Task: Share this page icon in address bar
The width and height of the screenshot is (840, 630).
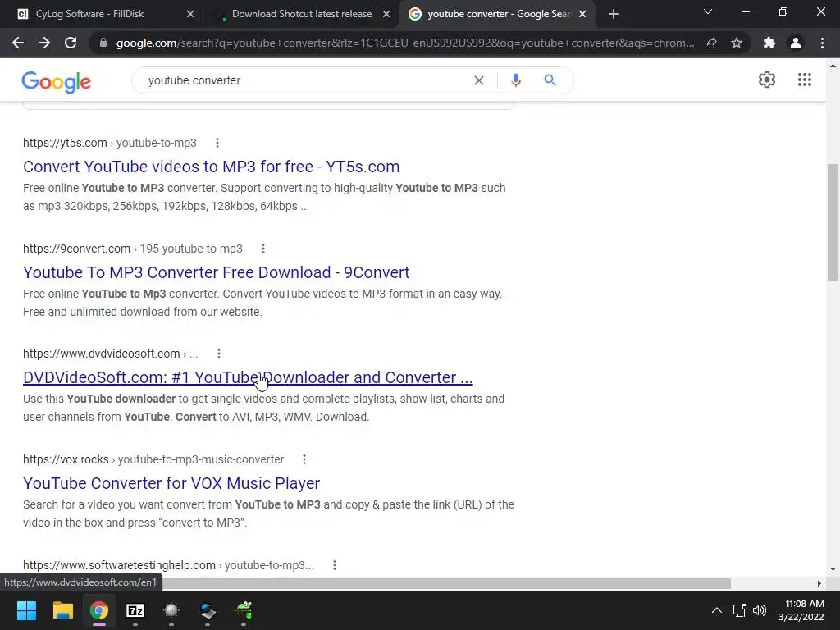Action: point(710,43)
